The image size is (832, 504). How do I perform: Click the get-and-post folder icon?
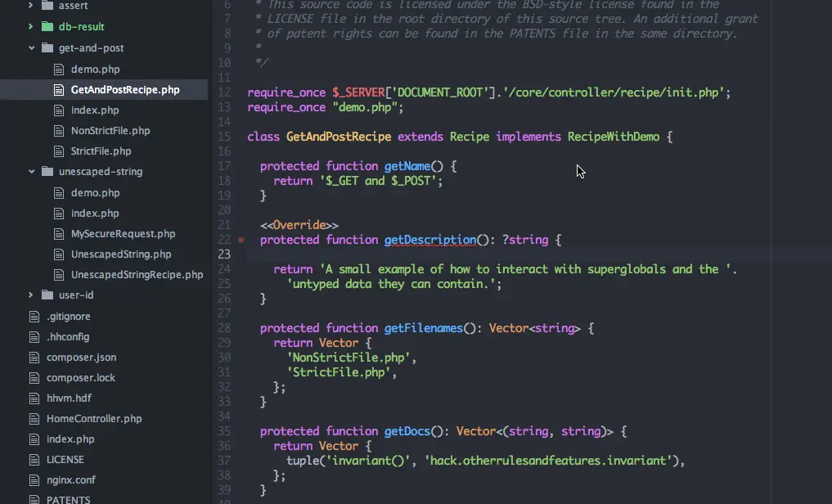(x=47, y=47)
